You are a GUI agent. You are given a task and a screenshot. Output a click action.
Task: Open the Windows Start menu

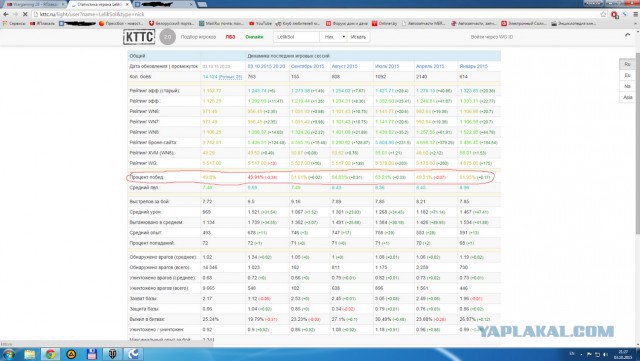8,354
